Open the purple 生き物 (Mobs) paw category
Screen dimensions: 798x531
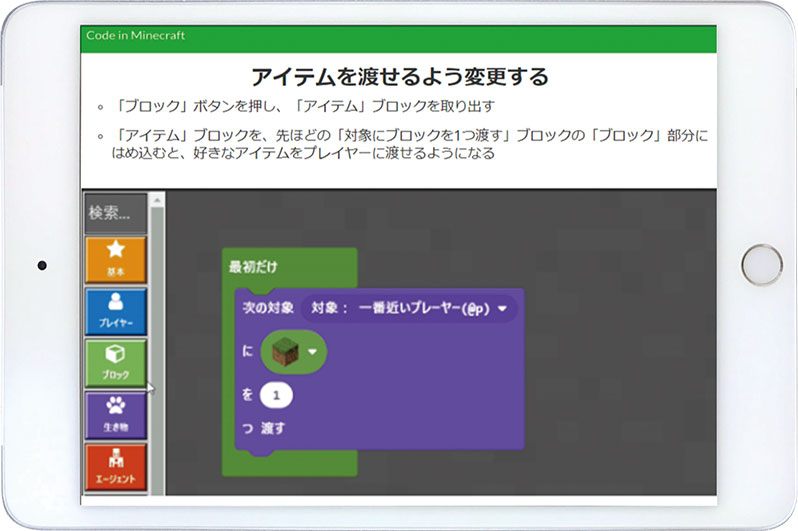(116, 415)
